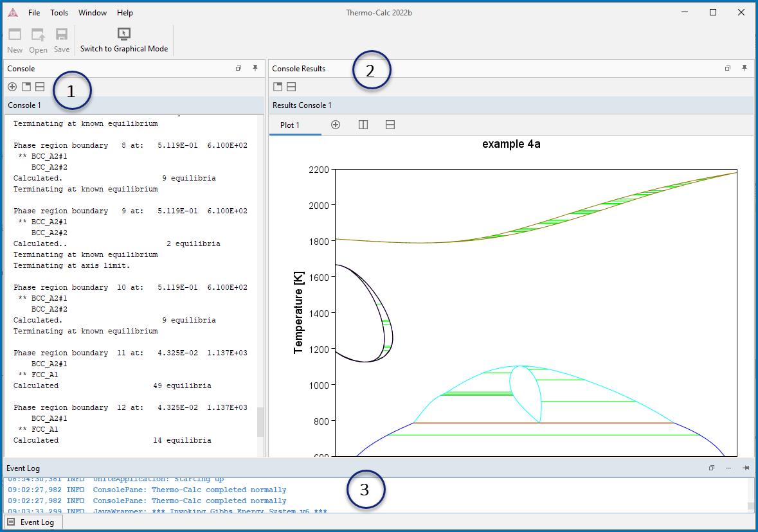Pin the Event Log panel
Image resolution: width=758 pixels, height=532 pixels.
click(746, 468)
